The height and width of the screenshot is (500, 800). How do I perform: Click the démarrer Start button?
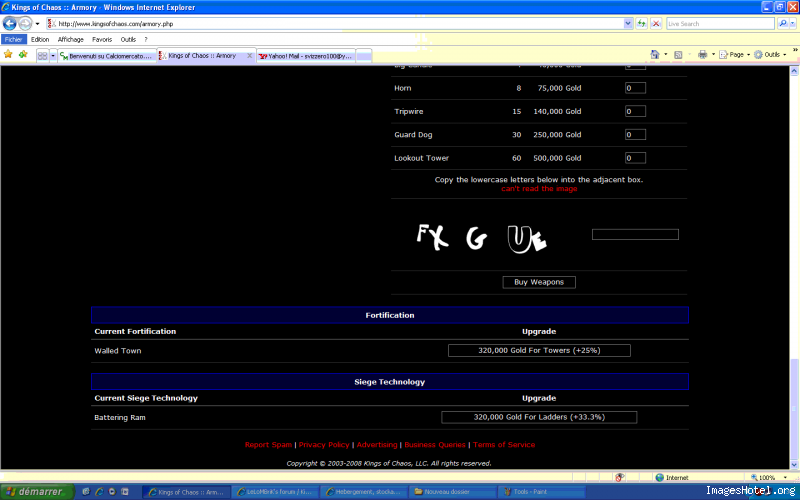click(x=37, y=492)
